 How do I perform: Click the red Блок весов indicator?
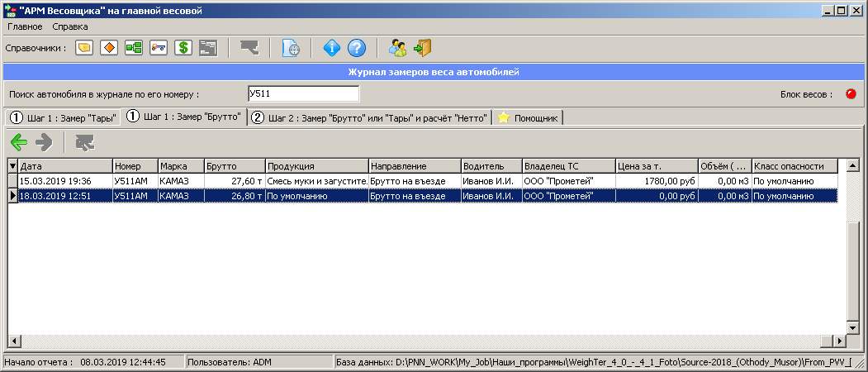point(851,94)
